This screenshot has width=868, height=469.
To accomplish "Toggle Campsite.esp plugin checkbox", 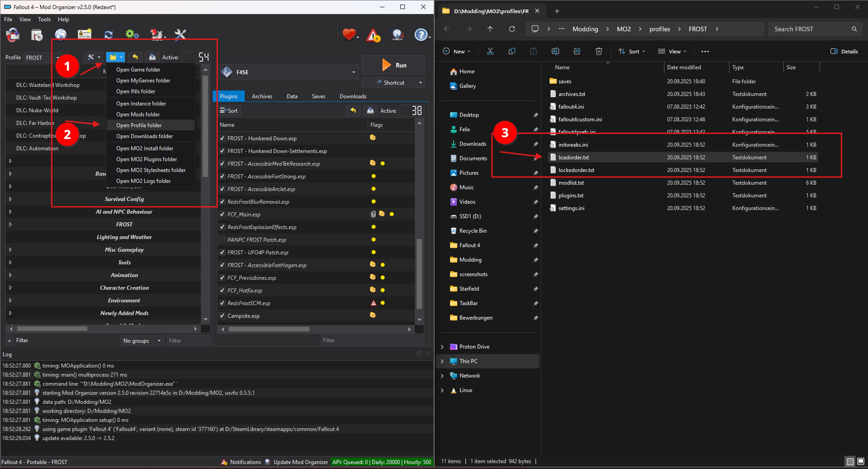I will [x=222, y=316].
